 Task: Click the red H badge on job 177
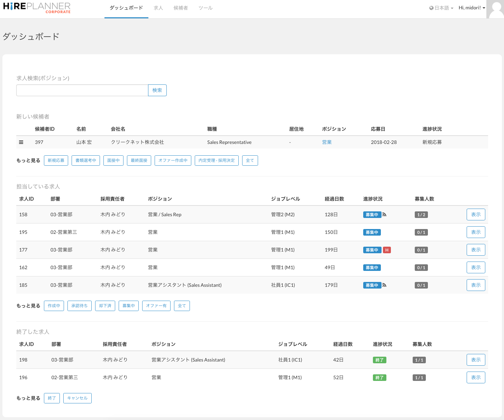[x=387, y=250]
